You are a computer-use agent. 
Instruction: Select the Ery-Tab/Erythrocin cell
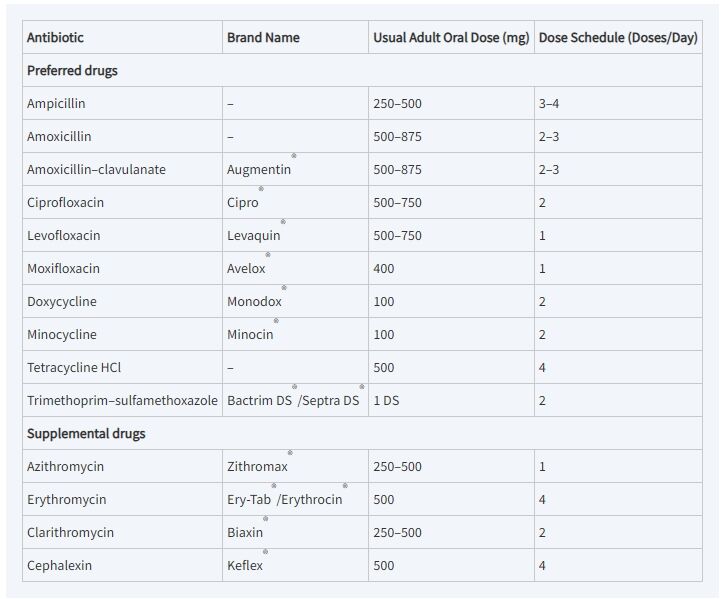pos(284,499)
